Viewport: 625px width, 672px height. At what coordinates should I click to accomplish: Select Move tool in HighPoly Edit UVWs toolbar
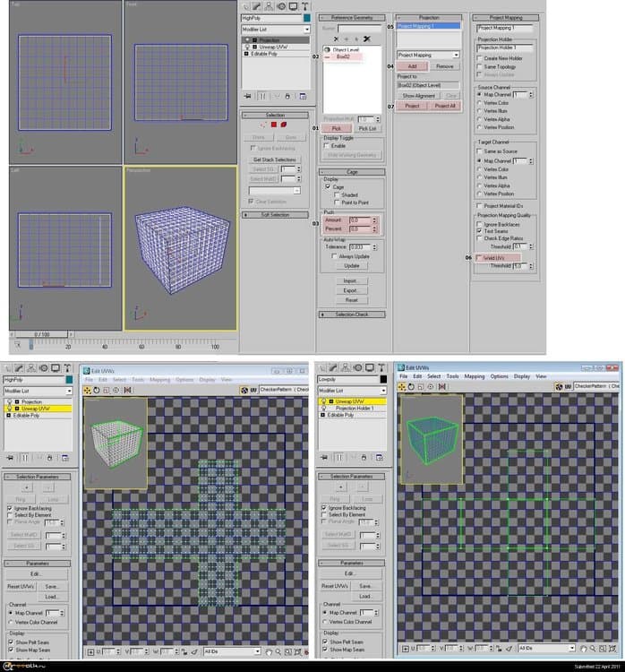tap(88, 390)
